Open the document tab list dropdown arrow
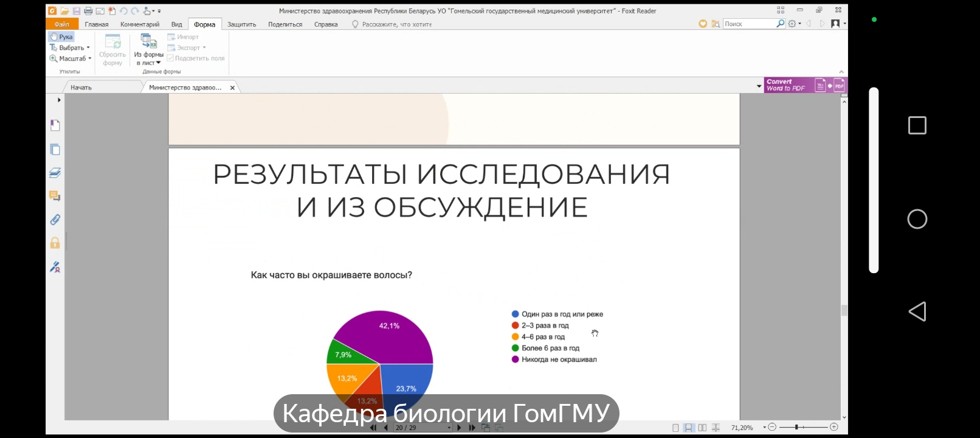 pyautogui.click(x=759, y=86)
